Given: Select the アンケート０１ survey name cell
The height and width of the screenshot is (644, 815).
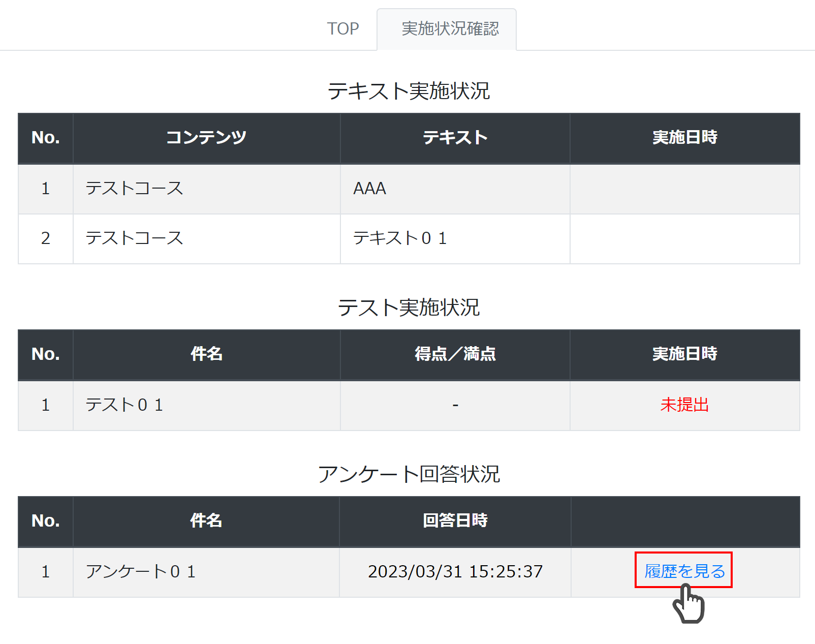Looking at the screenshot, I should [x=141, y=572].
